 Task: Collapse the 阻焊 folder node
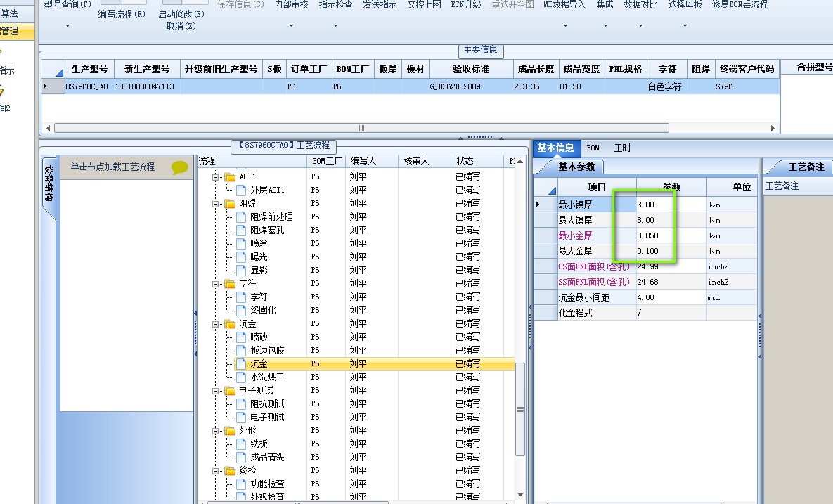coord(217,203)
